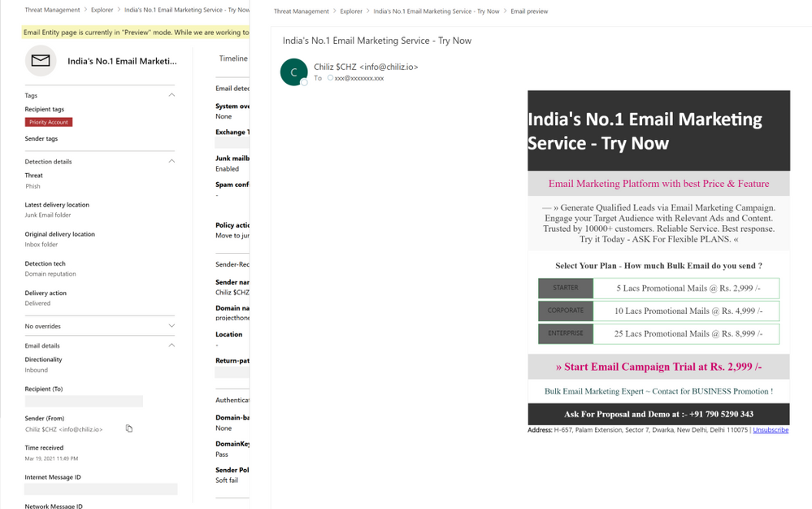Click the sender avatar circle with letter C
812x509 pixels.
pos(293,72)
